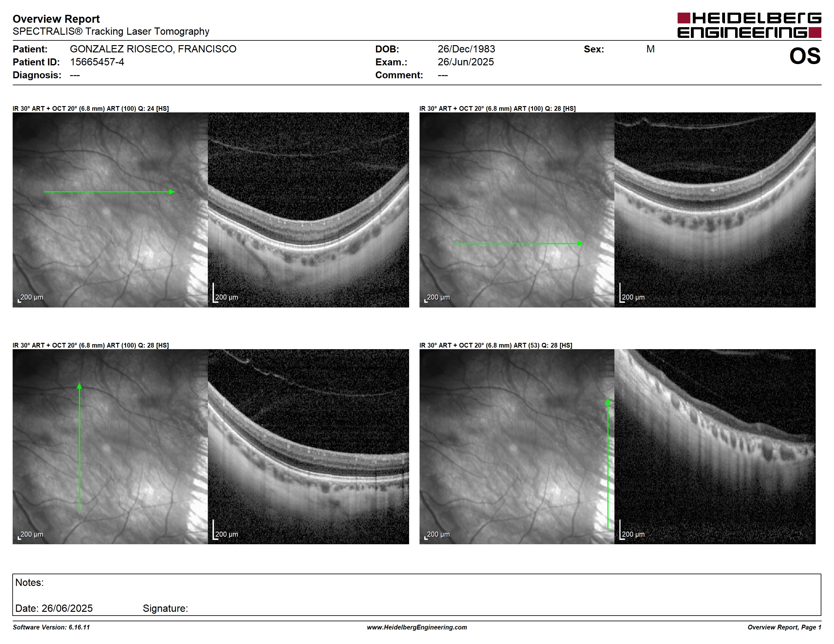This screenshot has width=834, height=644.
Task: Click the 'Comment:' label
Action: pyautogui.click(x=399, y=75)
